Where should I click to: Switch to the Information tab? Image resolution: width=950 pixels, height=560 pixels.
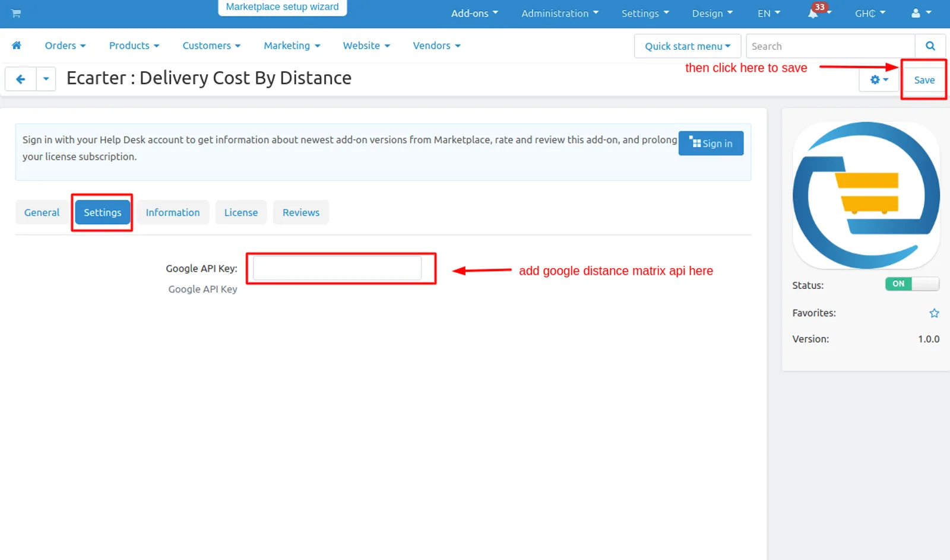pos(173,212)
